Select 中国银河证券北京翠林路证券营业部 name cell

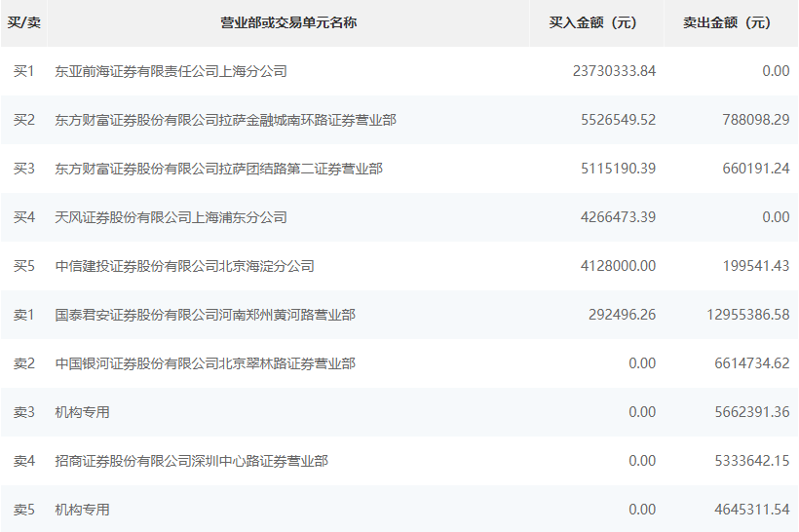(206, 363)
